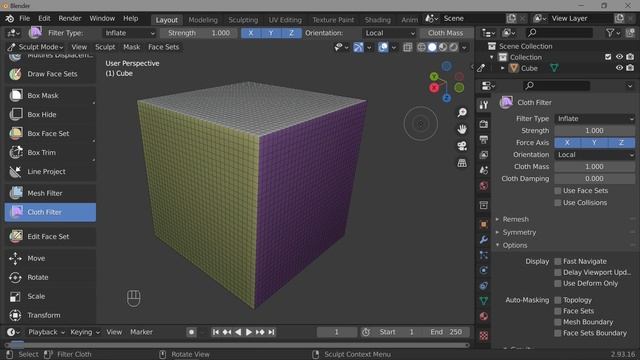This screenshot has height=360, width=640.
Task: Select the Box Hide tool
Action: (50, 115)
